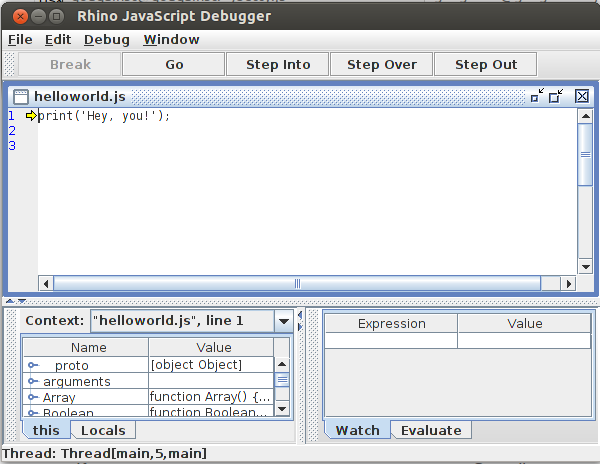Click line number 3 in gutter
This screenshot has width=600, height=464.
tap(12, 146)
